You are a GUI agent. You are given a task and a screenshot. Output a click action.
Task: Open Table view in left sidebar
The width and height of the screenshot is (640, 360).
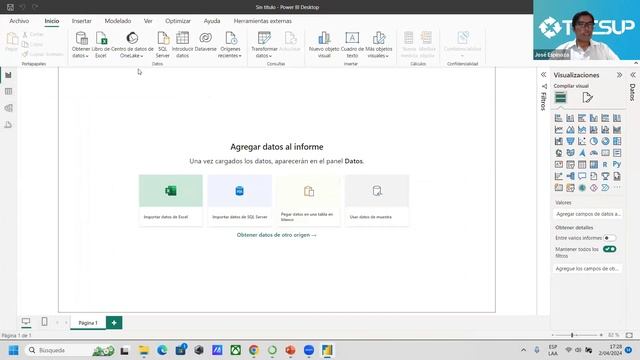(x=8, y=91)
